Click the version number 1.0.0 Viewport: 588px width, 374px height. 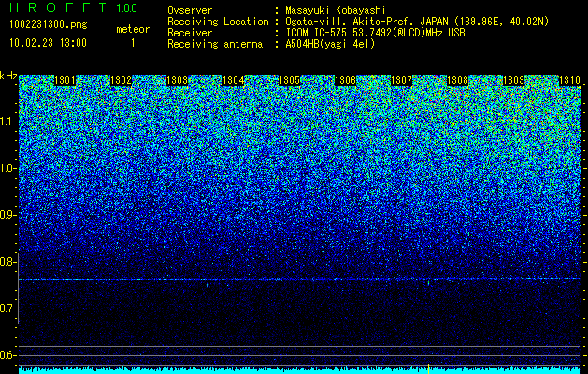click(x=126, y=7)
